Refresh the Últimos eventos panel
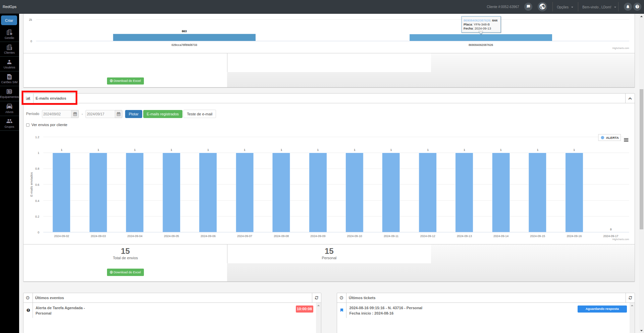This screenshot has height=333, width=644. point(316,298)
